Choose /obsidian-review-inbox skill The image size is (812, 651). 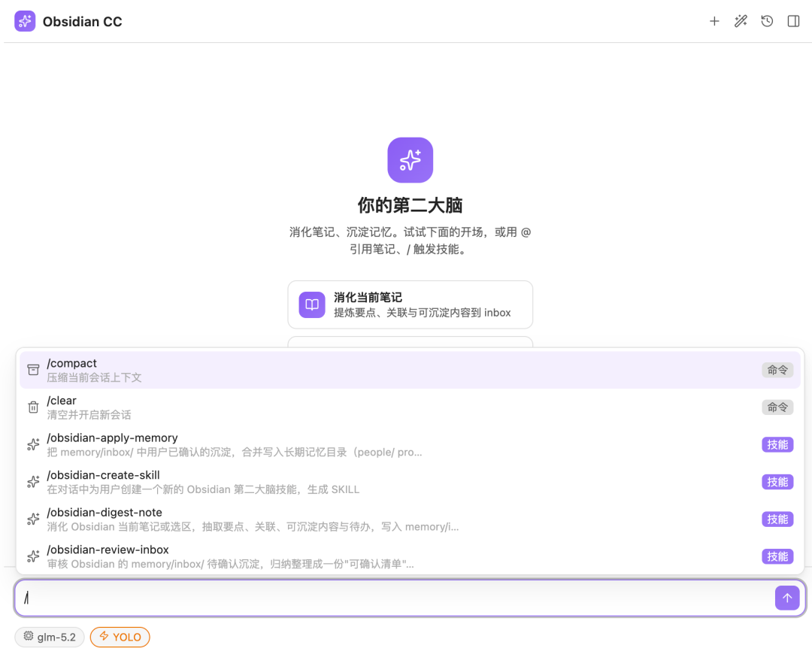pyautogui.click(x=411, y=556)
